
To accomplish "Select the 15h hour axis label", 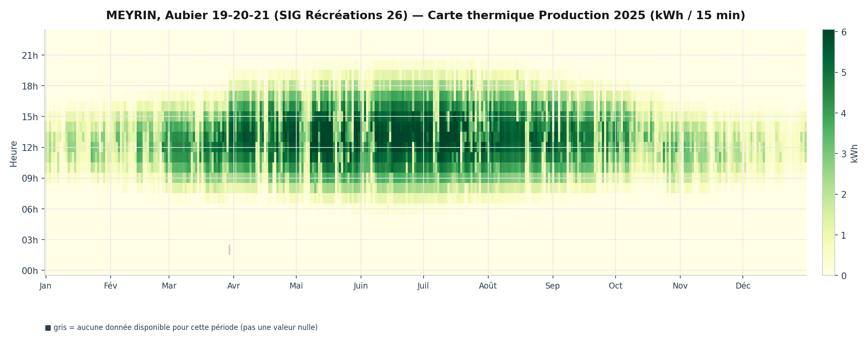I will [x=30, y=117].
